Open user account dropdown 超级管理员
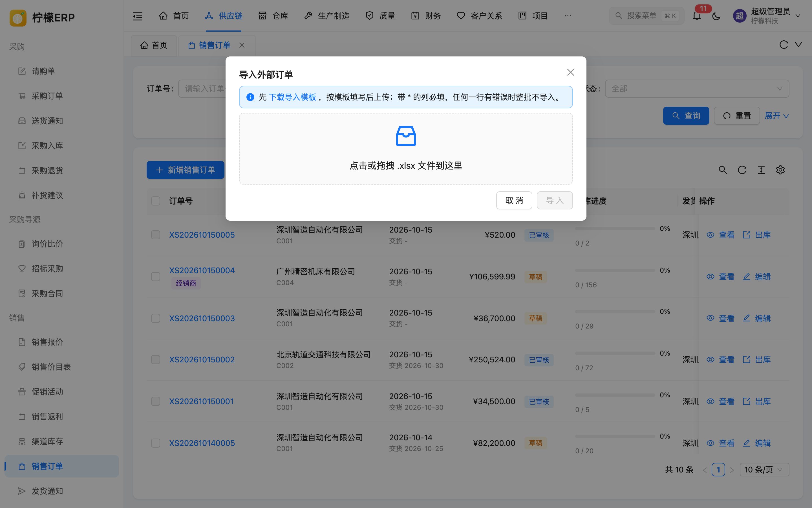 [x=767, y=16]
